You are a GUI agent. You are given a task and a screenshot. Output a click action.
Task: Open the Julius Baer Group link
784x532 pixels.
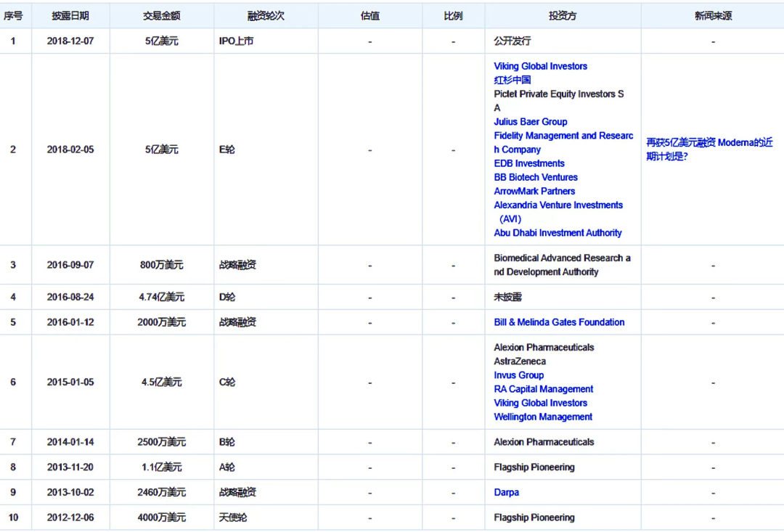[x=530, y=121]
